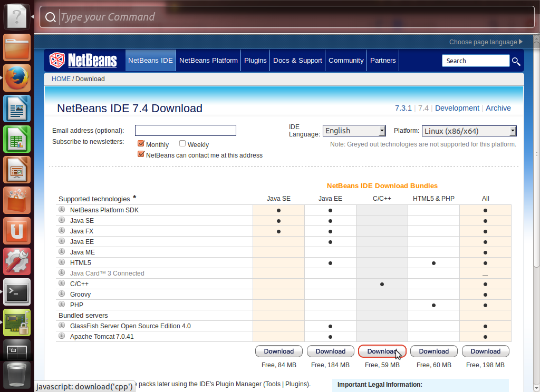The height and width of the screenshot is (392, 540).
Task: Download the Java SE bundle
Action: click(279, 351)
